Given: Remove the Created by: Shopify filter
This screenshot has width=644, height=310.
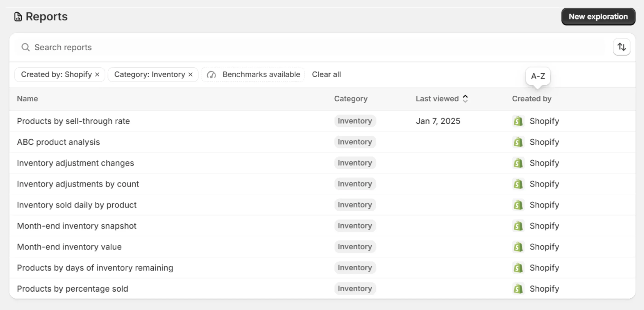Looking at the screenshot, I should click(x=98, y=74).
